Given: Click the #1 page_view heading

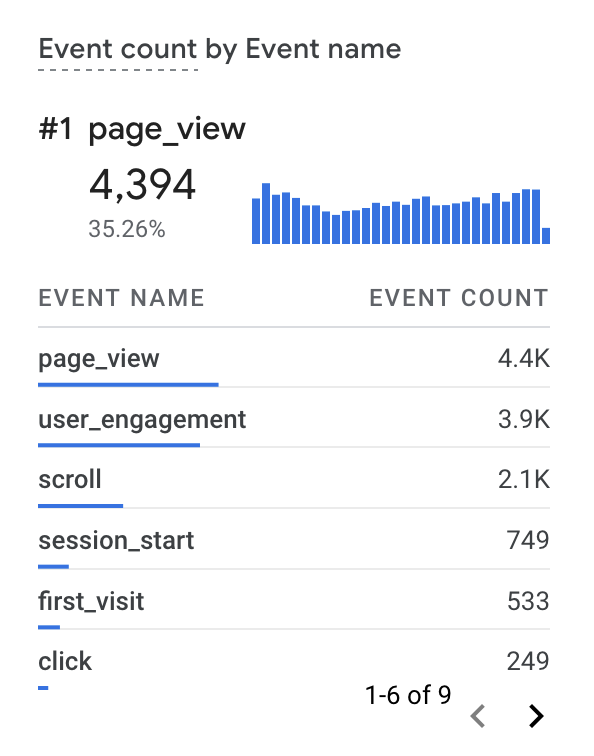Looking at the screenshot, I should pyautogui.click(x=142, y=129).
